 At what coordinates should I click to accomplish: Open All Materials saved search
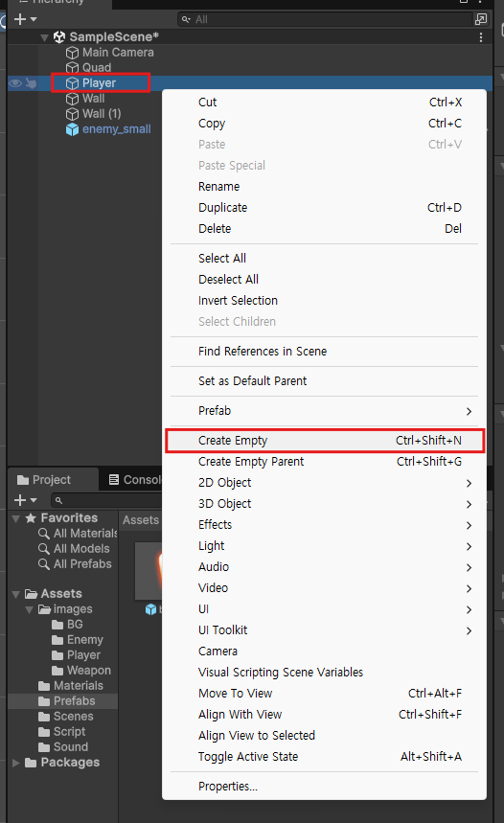click(x=79, y=534)
